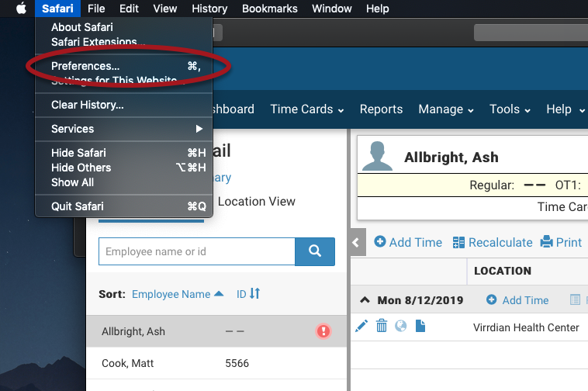
Task: Delete the Virrdian Health Center entry
Action: click(382, 326)
